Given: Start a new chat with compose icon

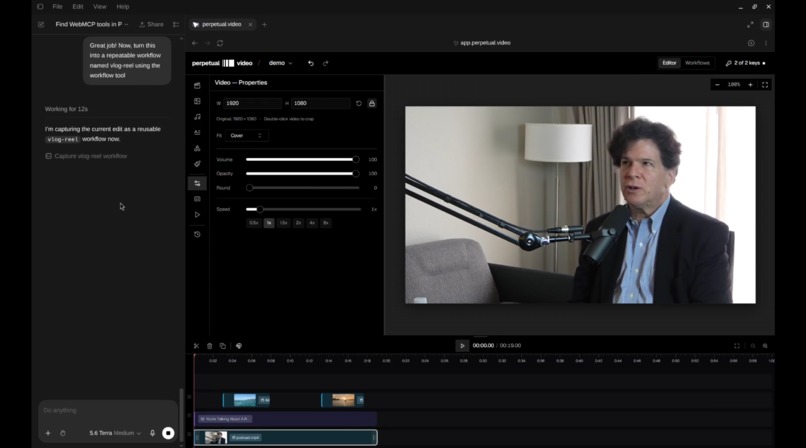Looking at the screenshot, I should (41, 25).
